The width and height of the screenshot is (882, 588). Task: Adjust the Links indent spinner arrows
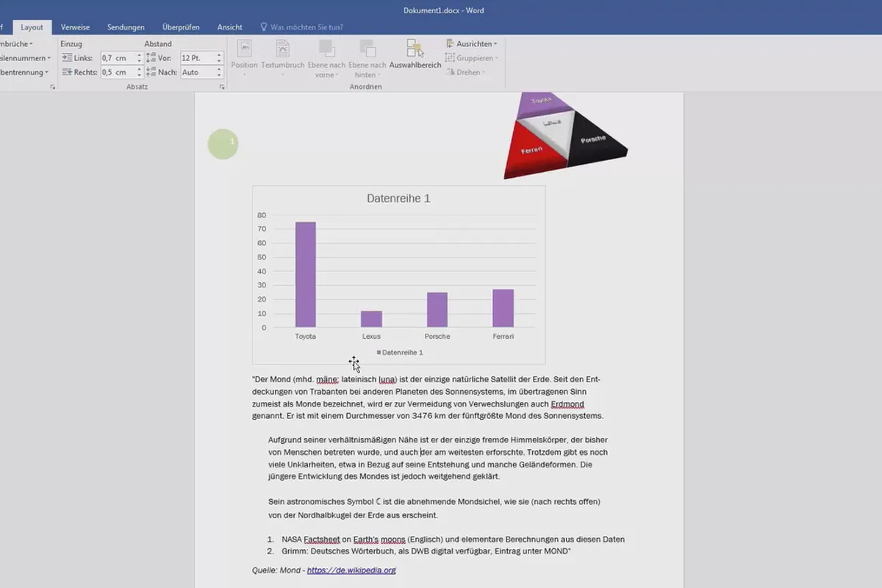139,58
